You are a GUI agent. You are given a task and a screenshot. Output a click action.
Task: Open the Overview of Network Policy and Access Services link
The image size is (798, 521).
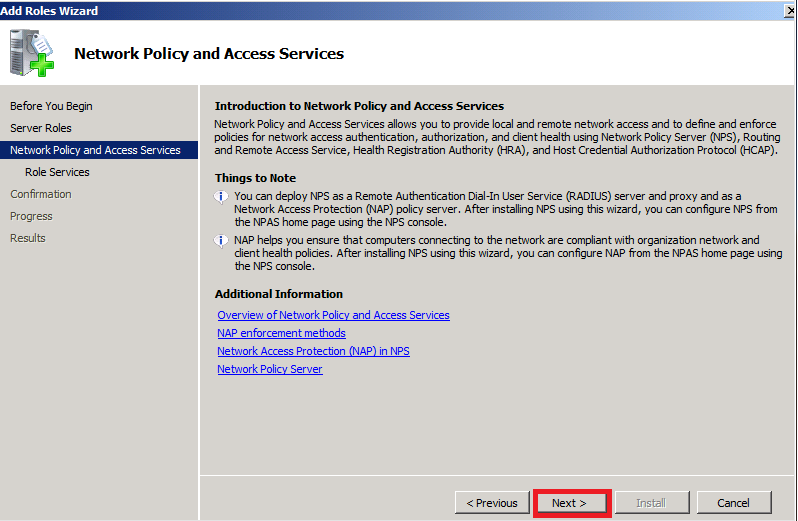click(x=333, y=315)
